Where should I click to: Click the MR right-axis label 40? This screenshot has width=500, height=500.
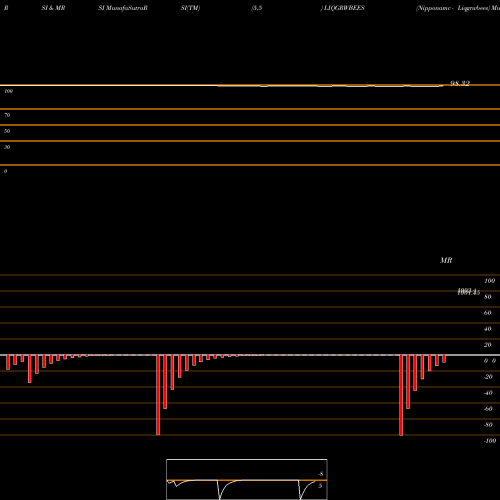pyautogui.click(x=487, y=329)
